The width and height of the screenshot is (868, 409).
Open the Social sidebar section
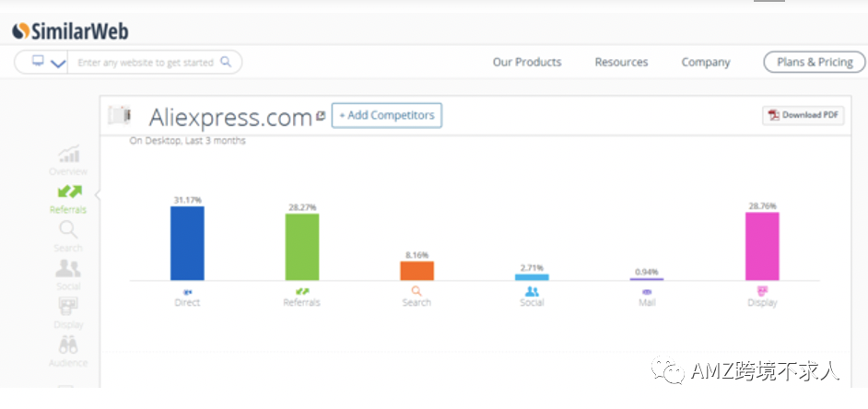tap(68, 275)
